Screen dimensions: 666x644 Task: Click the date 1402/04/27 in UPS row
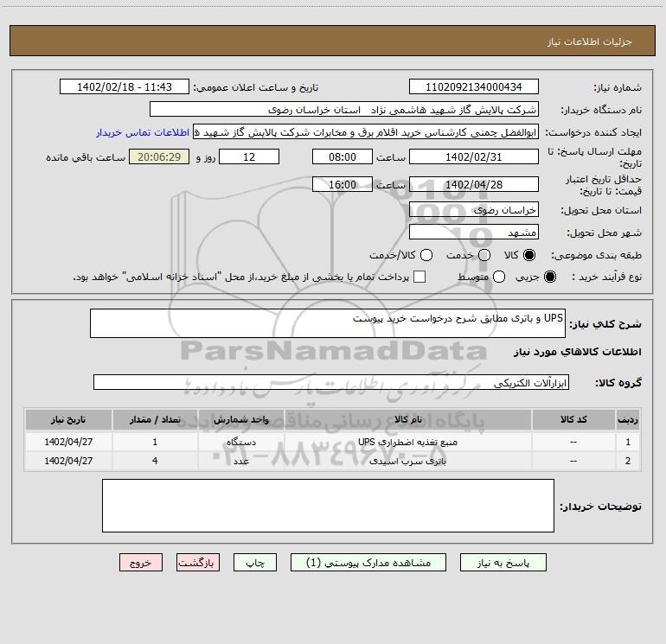pos(68,442)
